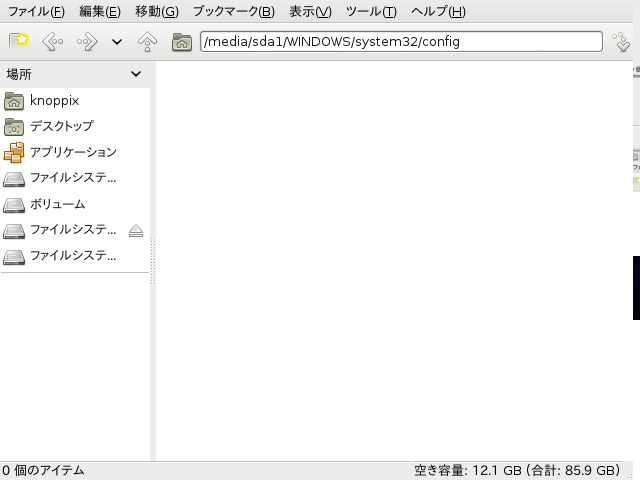Screen dimensions: 640x480
Task: Click the 0 個のアイテム status text
Action: [x=43, y=470]
